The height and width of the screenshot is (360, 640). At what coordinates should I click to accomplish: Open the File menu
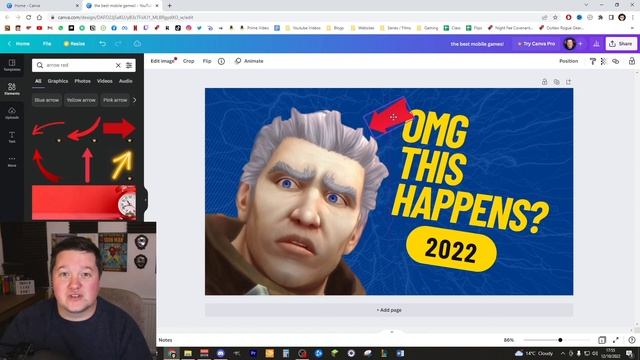coord(47,44)
